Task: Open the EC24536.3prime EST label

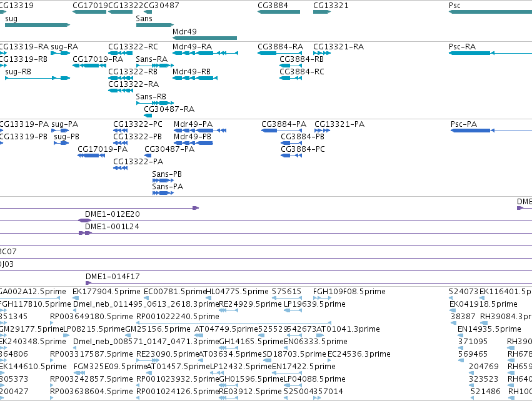Action: point(359,354)
